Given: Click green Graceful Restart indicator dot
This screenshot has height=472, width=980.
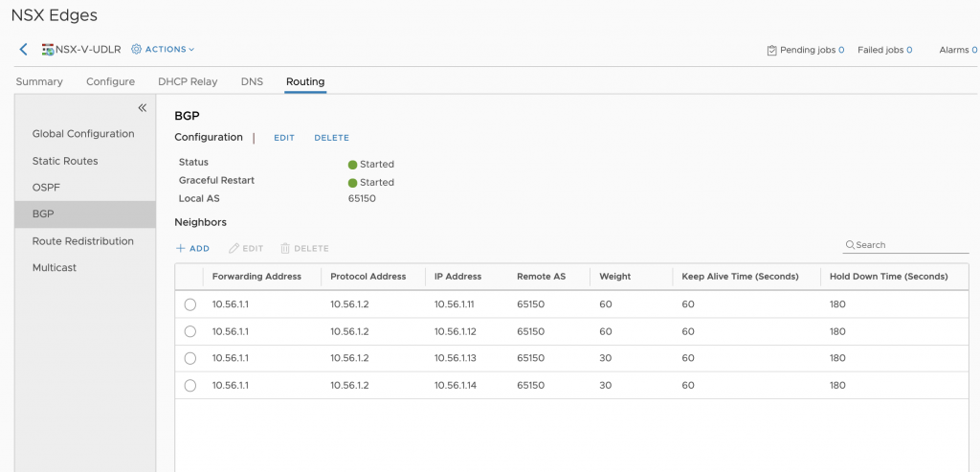Looking at the screenshot, I should tap(352, 183).
